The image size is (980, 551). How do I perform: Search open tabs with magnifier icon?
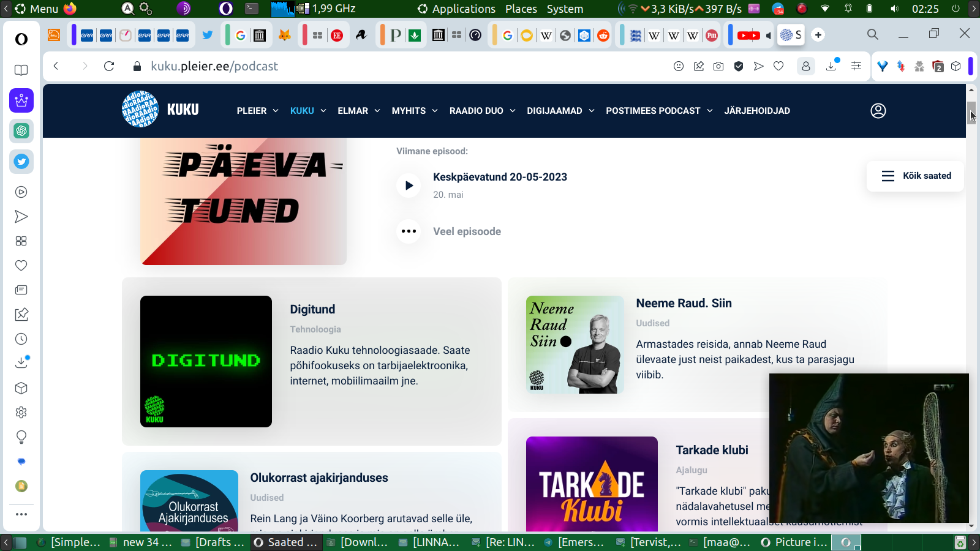873,35
